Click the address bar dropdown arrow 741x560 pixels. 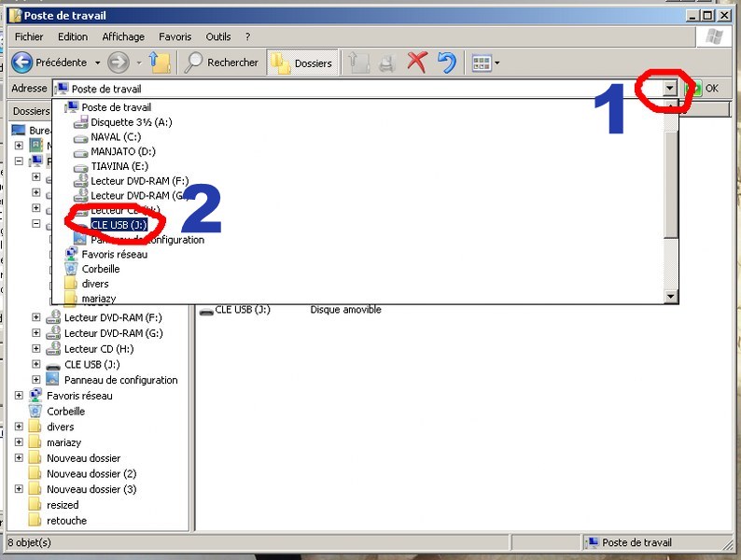[x=670, y=88]
